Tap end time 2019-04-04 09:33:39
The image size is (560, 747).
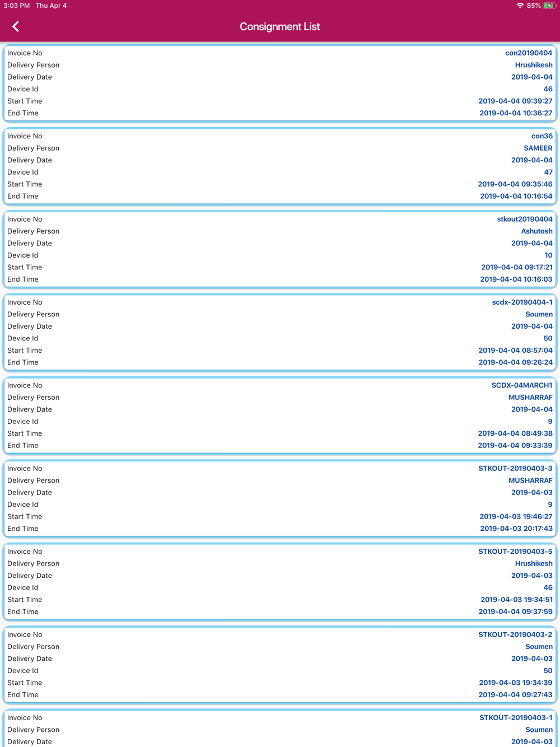[x=515, y=446]
